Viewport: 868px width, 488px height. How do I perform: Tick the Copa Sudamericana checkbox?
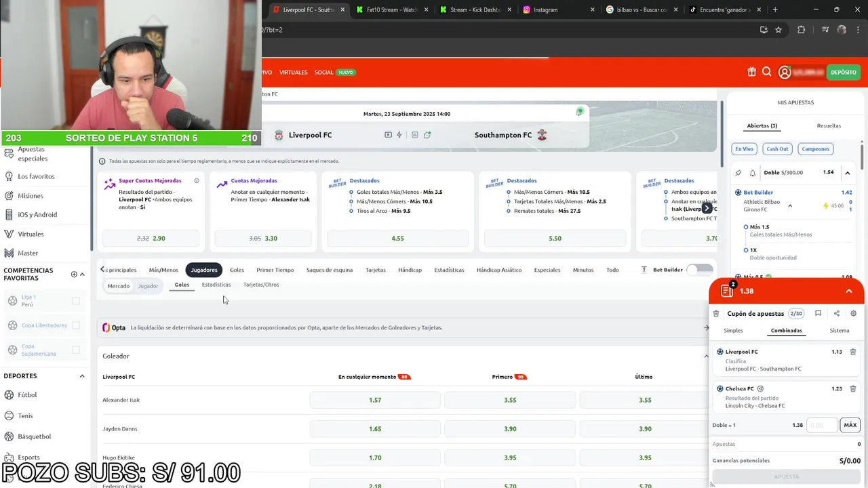tap(76, 350)
